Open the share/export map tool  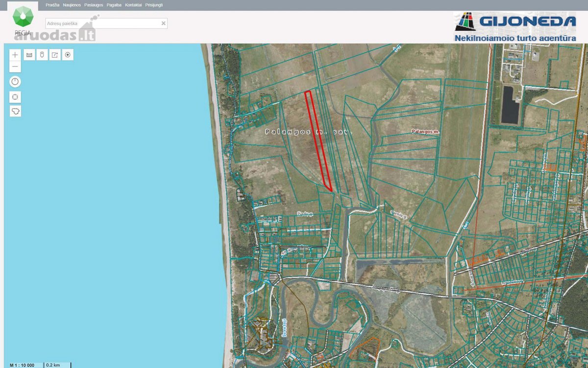coord(55,55)
